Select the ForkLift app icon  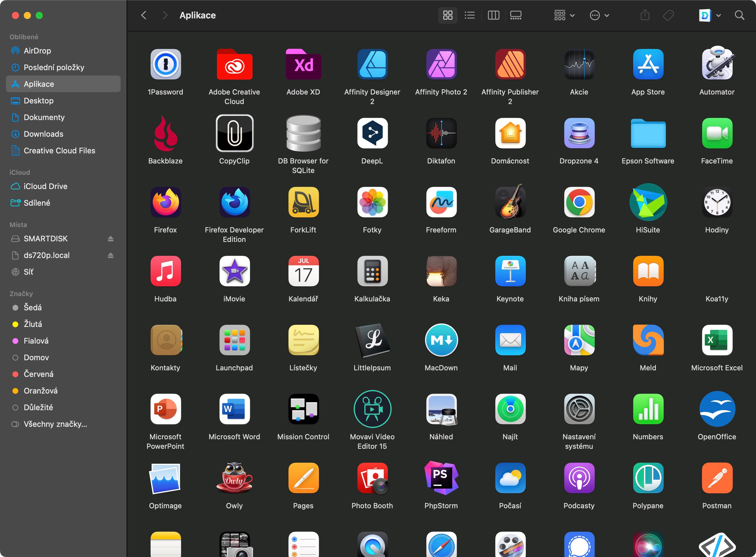303,202
